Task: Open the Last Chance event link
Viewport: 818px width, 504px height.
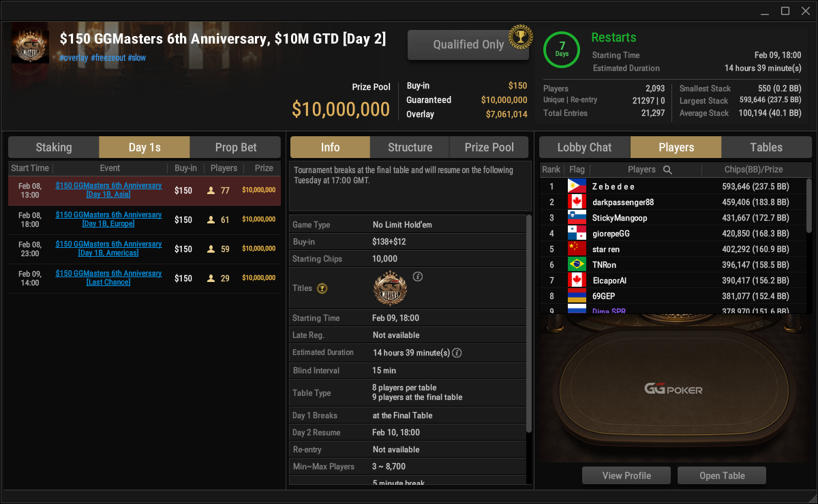Action: coord(108,278)
